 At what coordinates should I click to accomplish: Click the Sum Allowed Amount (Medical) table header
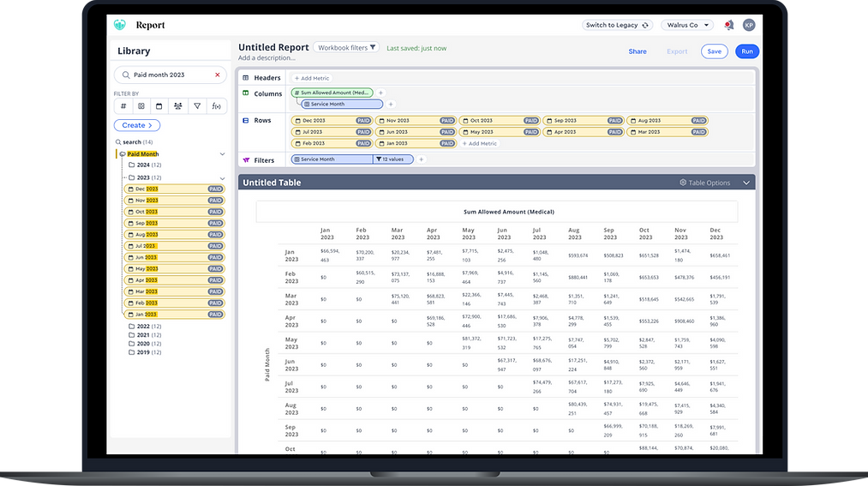pyautogui.click(x=509, y=212)
